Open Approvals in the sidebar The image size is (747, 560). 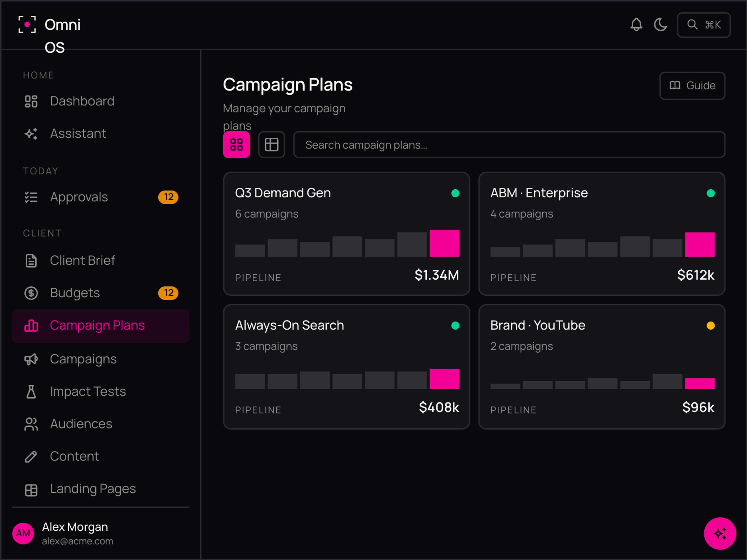(101, 197)
